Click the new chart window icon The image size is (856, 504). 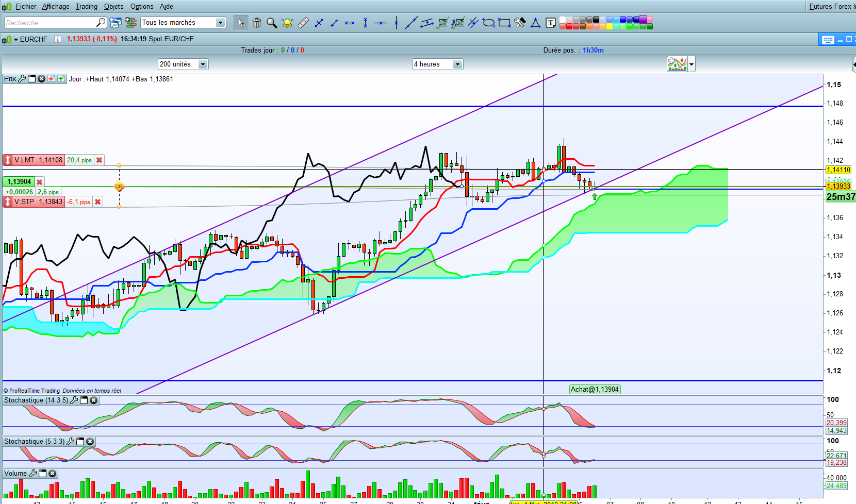(x=116, y=23)
